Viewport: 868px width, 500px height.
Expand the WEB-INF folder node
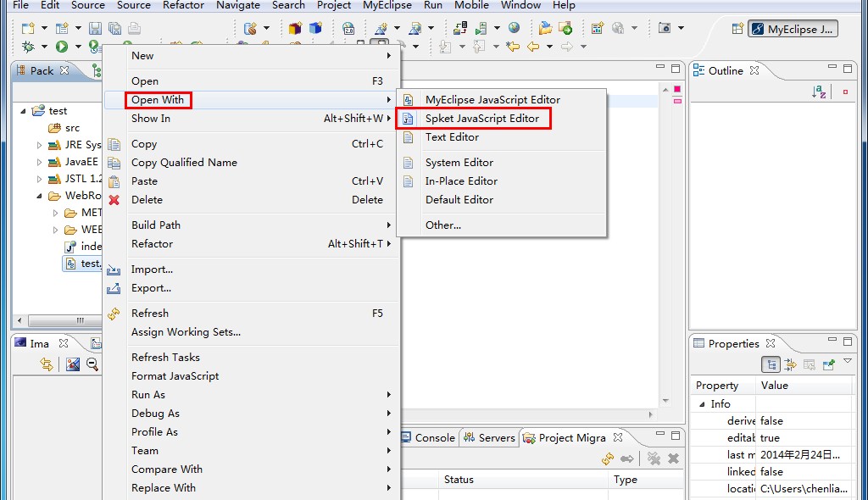point(55,229)
